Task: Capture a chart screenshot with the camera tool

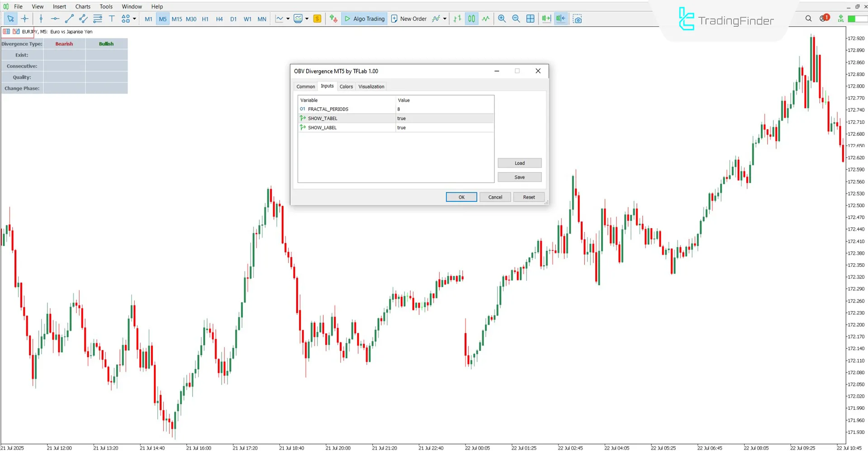Action: tap(578, 19)
